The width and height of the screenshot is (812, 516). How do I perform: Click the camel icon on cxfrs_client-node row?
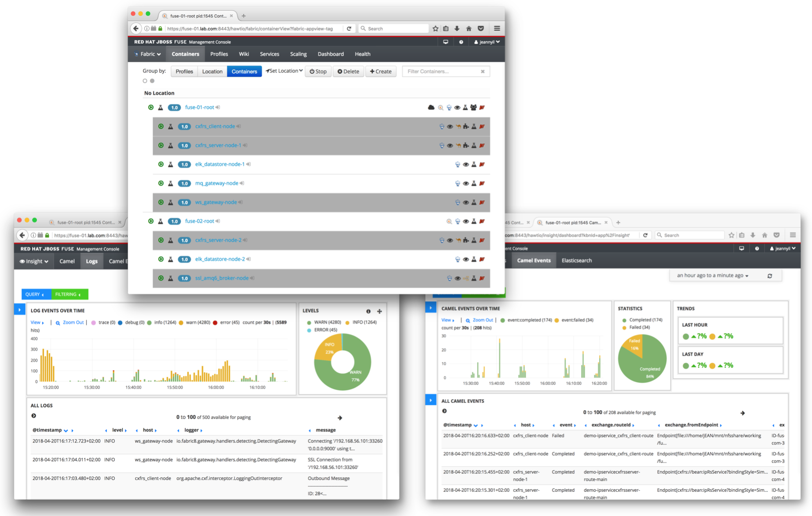(458, 127)
